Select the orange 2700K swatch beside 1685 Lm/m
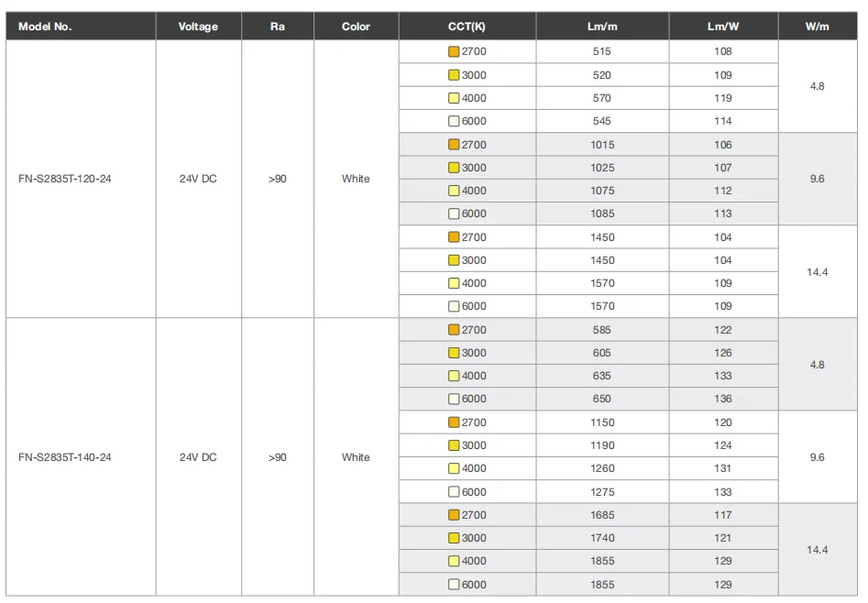 (x=453, y=515)
